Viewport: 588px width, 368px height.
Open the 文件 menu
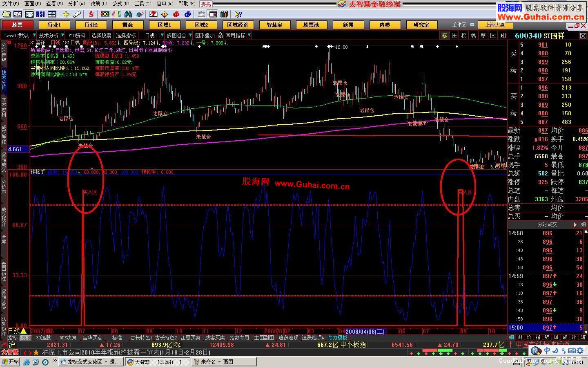point(10,4)
